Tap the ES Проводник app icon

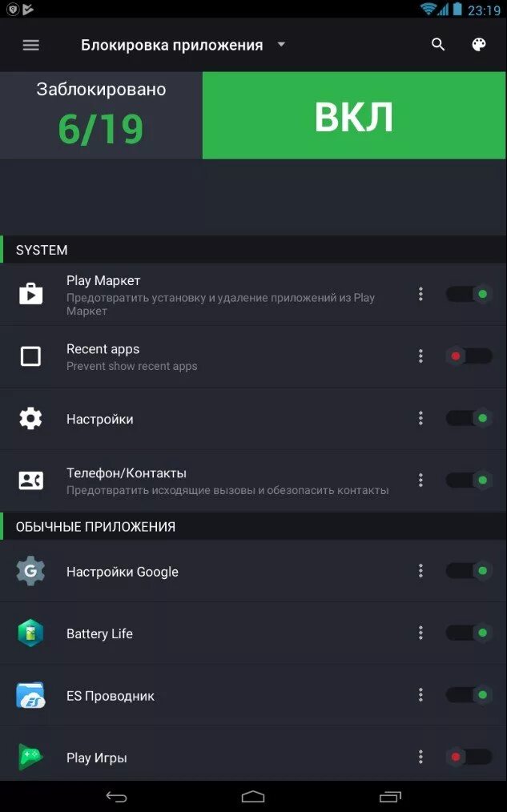tap(30, 695)
